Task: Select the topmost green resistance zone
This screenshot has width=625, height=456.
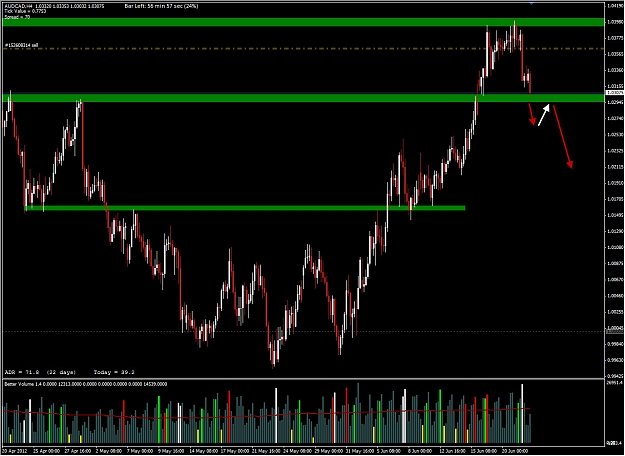Action: pos(303,22)
